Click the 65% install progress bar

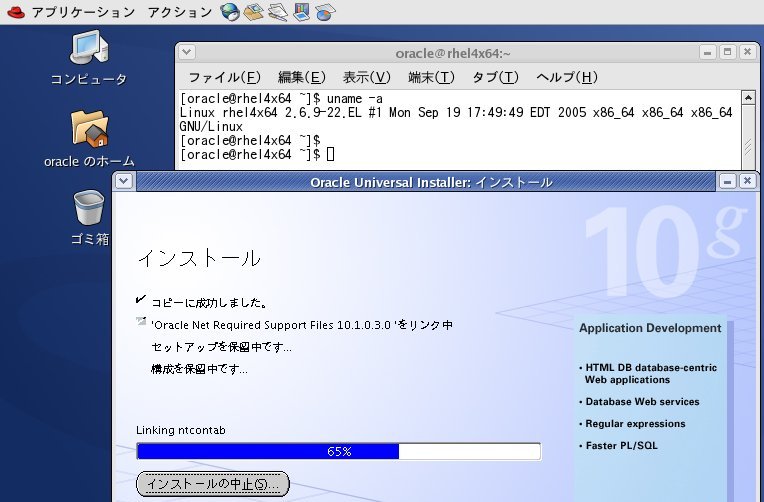click(x=338, y=451)
